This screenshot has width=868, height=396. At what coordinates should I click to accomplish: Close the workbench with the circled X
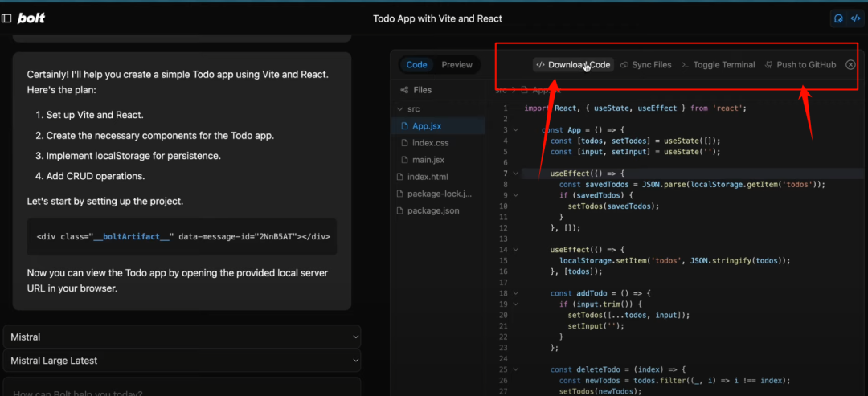[x=850, y=65]
